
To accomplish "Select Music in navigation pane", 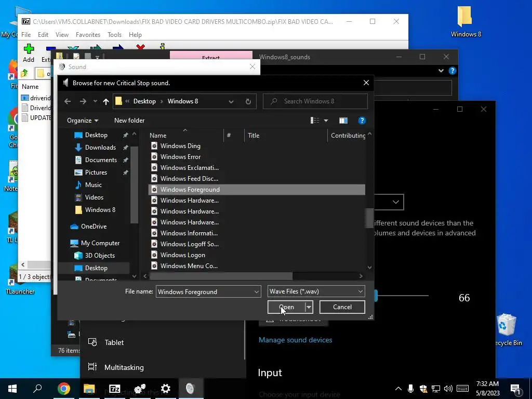I will (x=94, y=185).
